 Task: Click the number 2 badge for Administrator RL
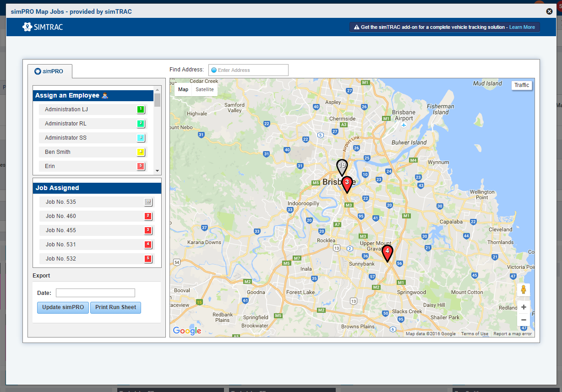click(x=141, y=124)
